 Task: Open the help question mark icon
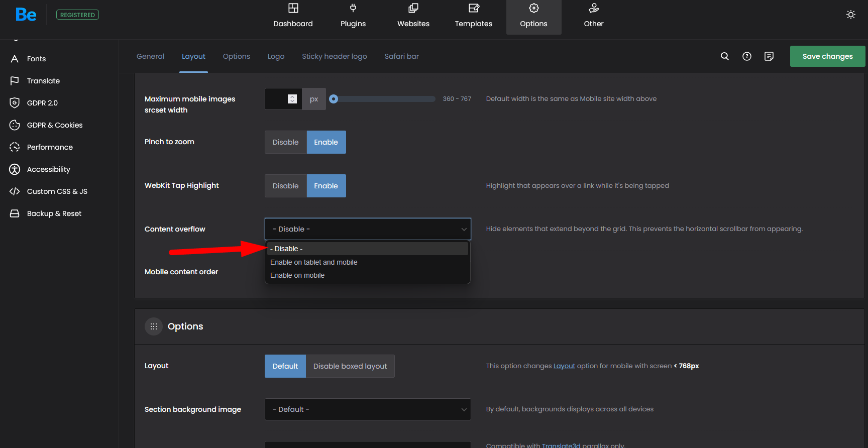pyautogui.click(x=747, y=56)
